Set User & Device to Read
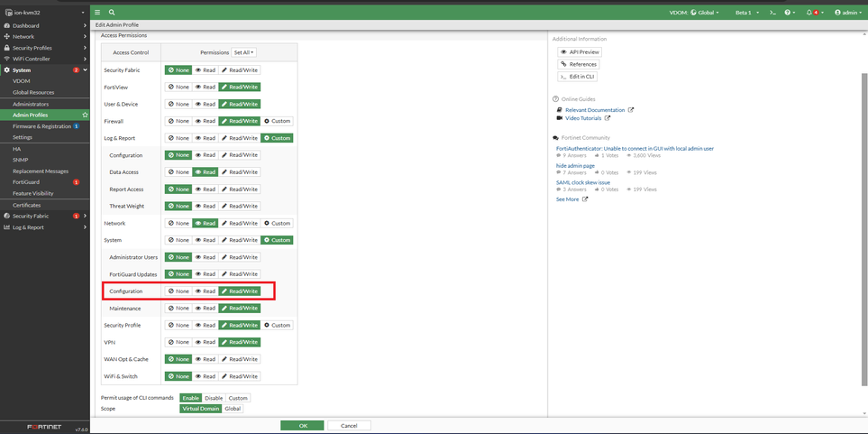This screenshot has height=434, width=868. (x=205, y=104)
